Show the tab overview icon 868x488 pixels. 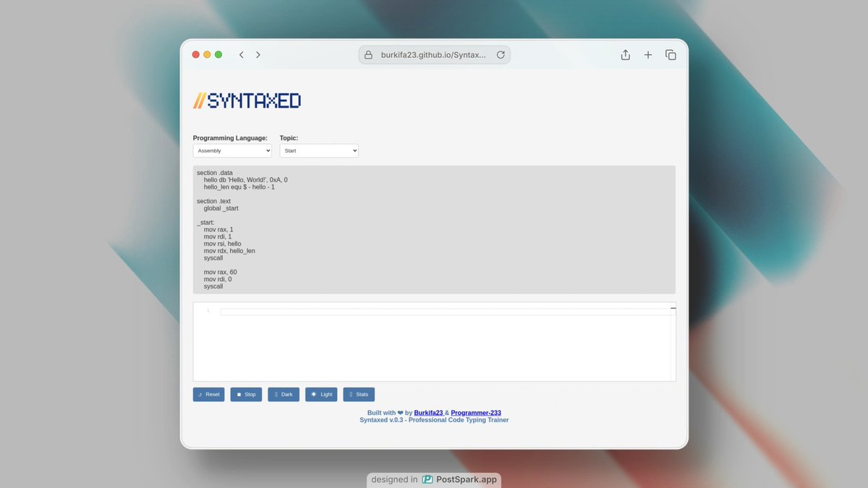[x=671, y=55]
